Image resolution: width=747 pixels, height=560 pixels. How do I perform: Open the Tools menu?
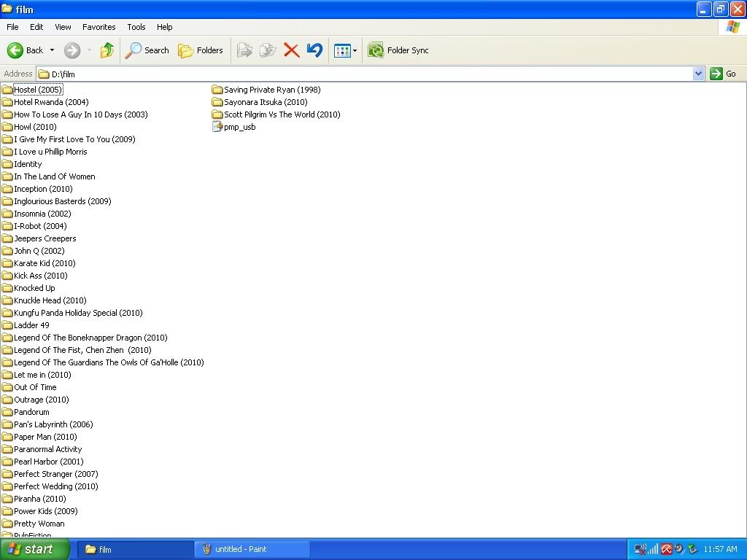[x=136, y=27]
